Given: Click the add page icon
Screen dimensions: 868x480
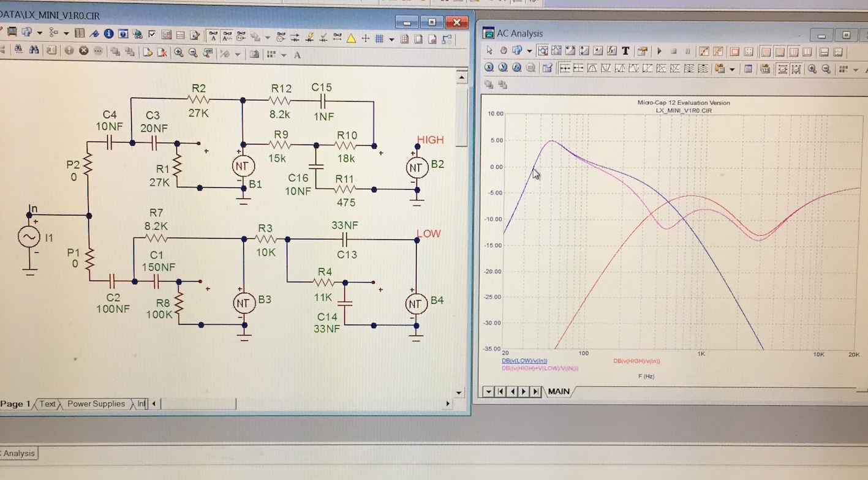Looking at the screenshot, I should click(147, 52).
